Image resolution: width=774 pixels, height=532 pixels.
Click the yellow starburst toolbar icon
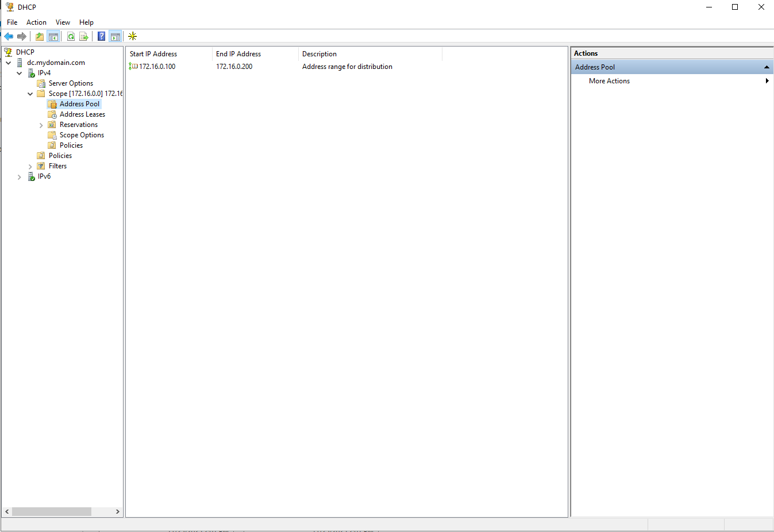[x=132, y=36]
